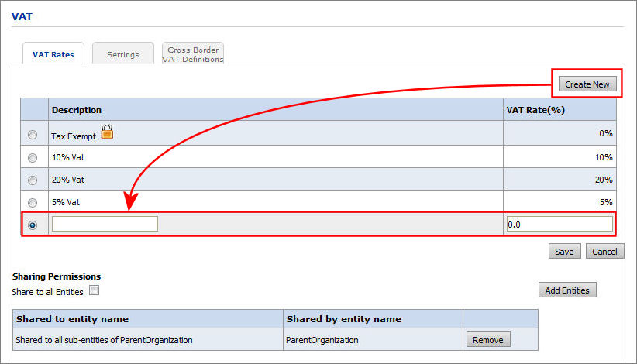Click the VAT Rate(%) column header

coord(535,110)
